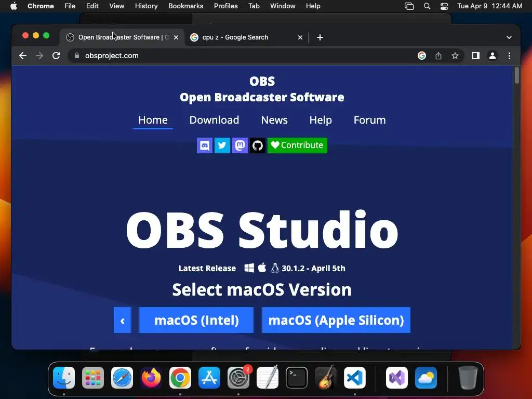
Task: Open Launchpad from the Dock
Action: tap(93, 378)
